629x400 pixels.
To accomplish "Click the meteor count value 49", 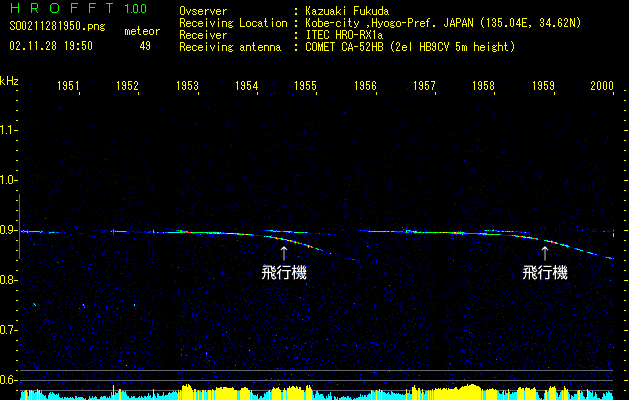I will coord(145,46).
